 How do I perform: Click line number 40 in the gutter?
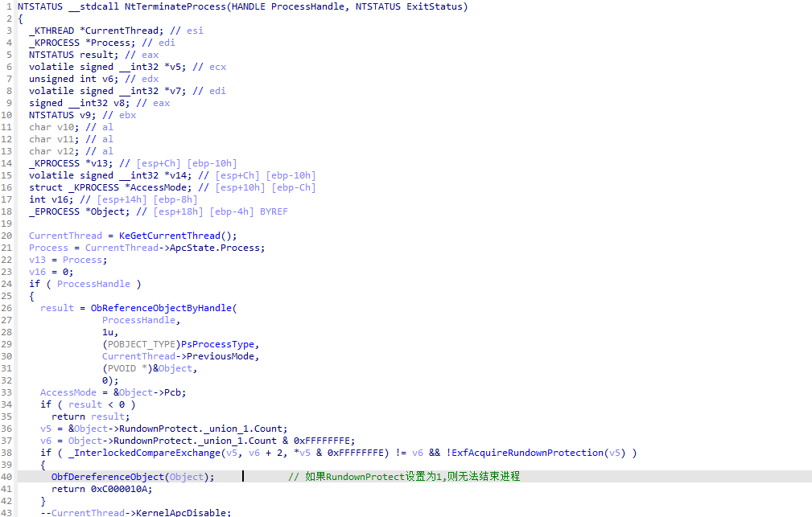7,477
